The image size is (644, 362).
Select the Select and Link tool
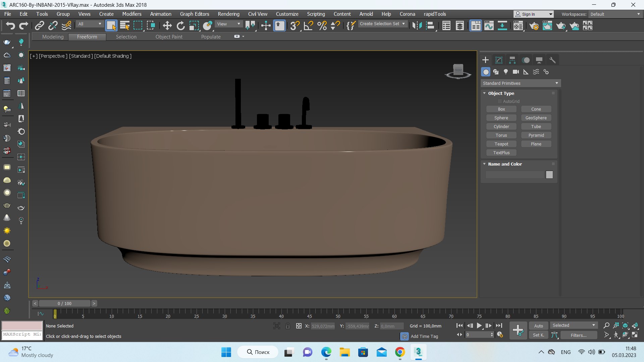(40, 25)
